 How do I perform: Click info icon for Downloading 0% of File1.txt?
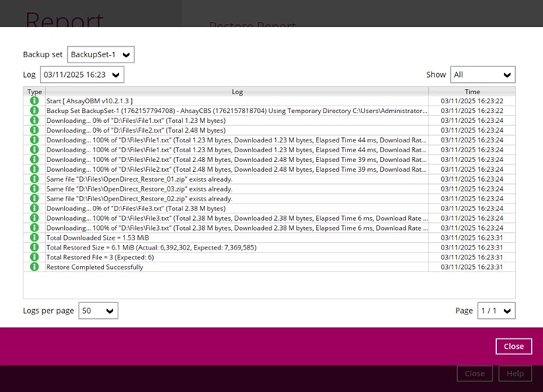pyautogui.click(x=34, y=120)
